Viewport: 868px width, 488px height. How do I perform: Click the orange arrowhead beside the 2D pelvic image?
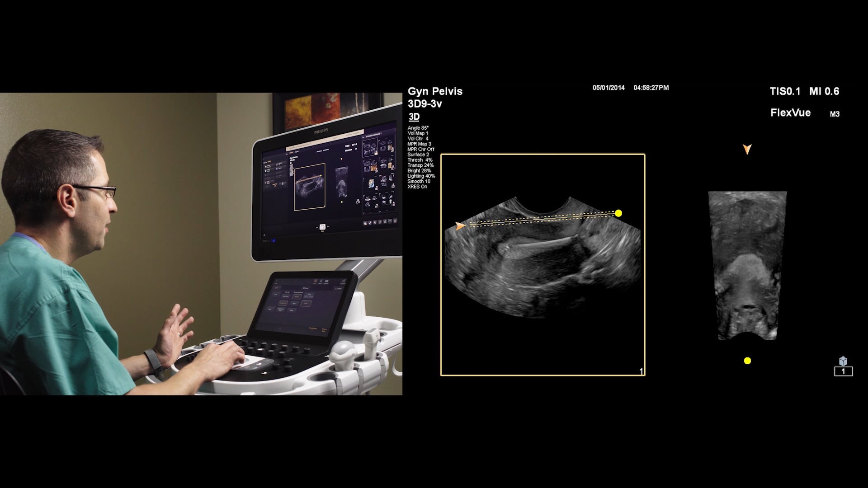pos(460,226)
